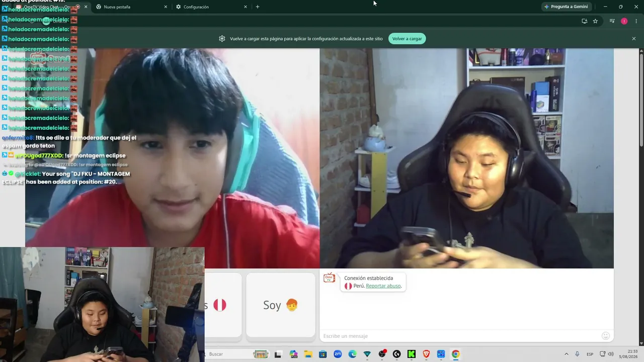The width and height of the screenshot is (644, 362).
Task: Open Task View from taskbar
Action: [278, 354]
